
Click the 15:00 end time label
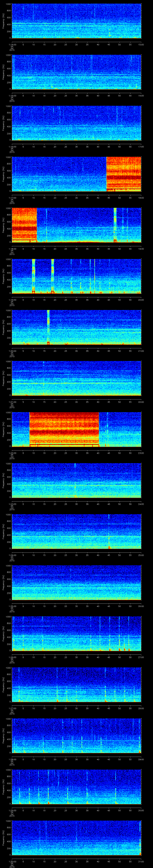[141, 44]
